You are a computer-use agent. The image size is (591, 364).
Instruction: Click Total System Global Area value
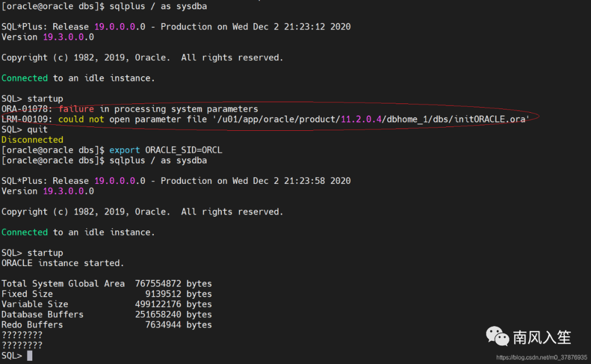coord(158,284)
